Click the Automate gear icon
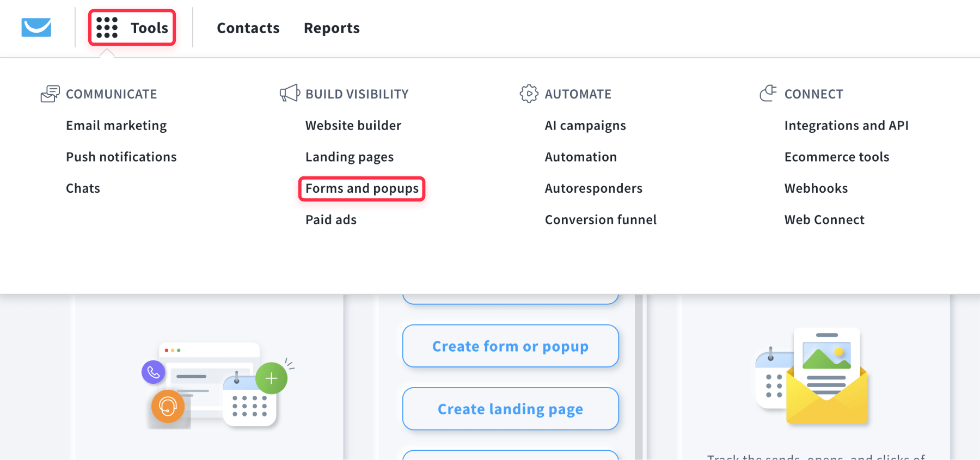This screenshot has height=460, width=980. pyautogui.click(x=529, y=94)
